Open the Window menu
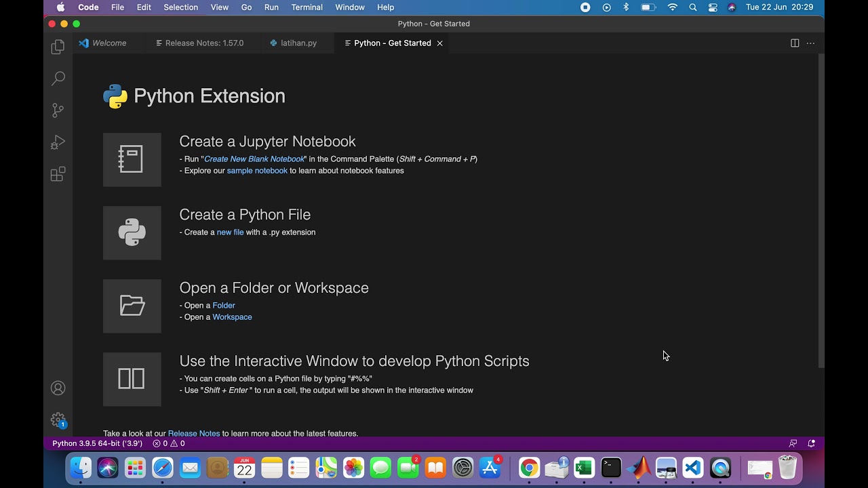 click(350, 7)
